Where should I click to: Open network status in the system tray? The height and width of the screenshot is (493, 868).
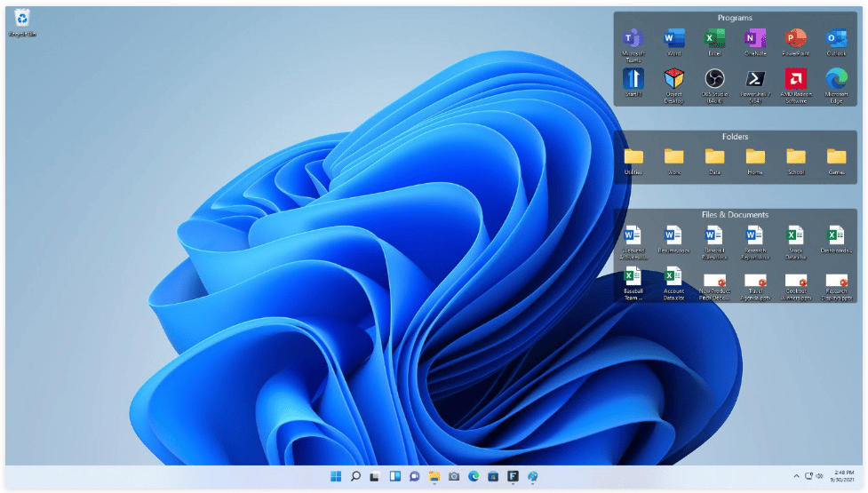[808, 476]
